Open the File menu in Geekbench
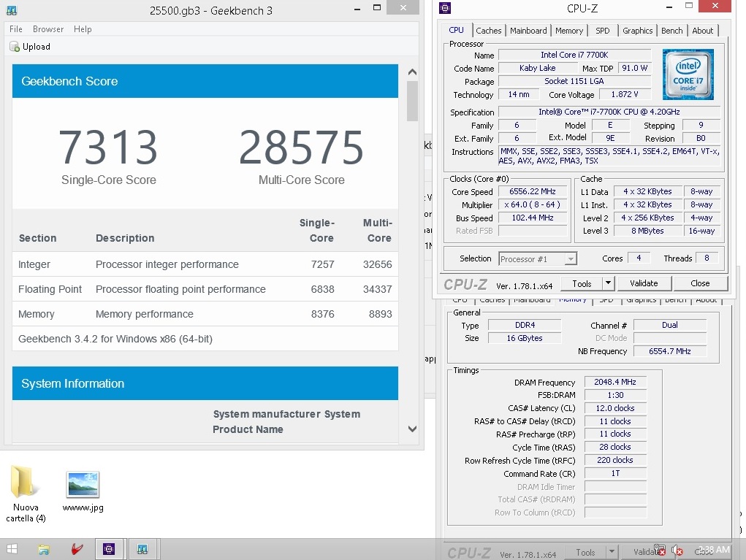Screen dimensions: 746x560 [15, 29]
